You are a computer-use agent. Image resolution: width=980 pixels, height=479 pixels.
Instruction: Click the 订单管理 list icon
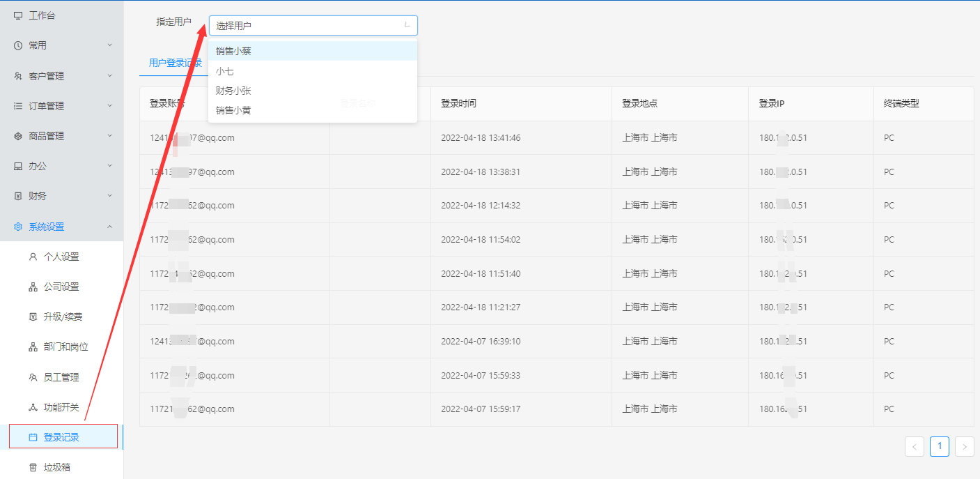[x=18, y=106]
